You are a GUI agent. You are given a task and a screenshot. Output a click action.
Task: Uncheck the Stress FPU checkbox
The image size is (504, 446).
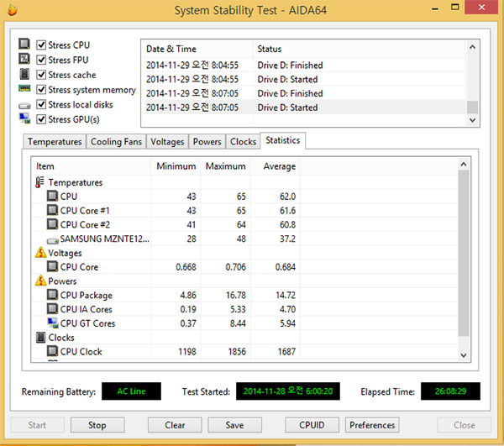coord(41,60)
